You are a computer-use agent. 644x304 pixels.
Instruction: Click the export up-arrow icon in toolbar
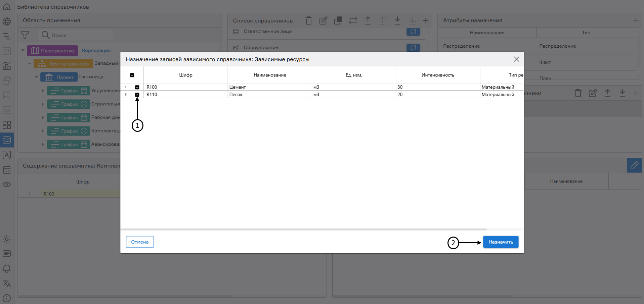[x=368, y=20]
